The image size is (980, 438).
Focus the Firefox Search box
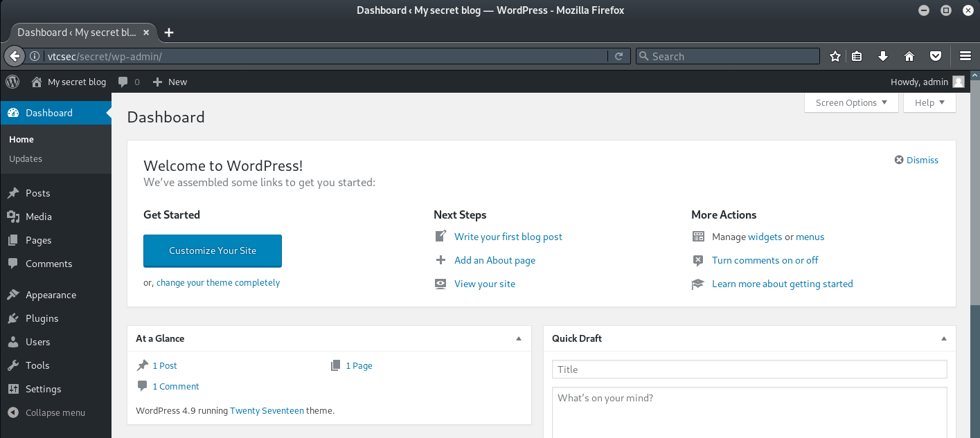click(727, 57)
